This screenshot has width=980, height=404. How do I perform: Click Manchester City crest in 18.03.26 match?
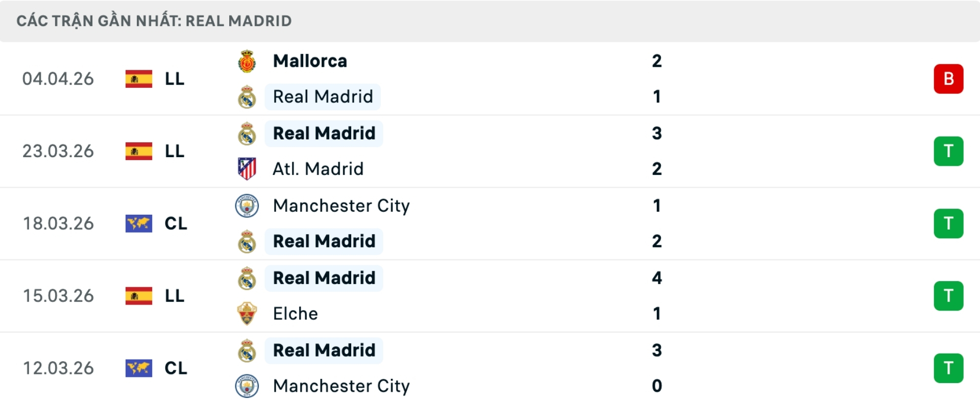click(x=247, y=206)
